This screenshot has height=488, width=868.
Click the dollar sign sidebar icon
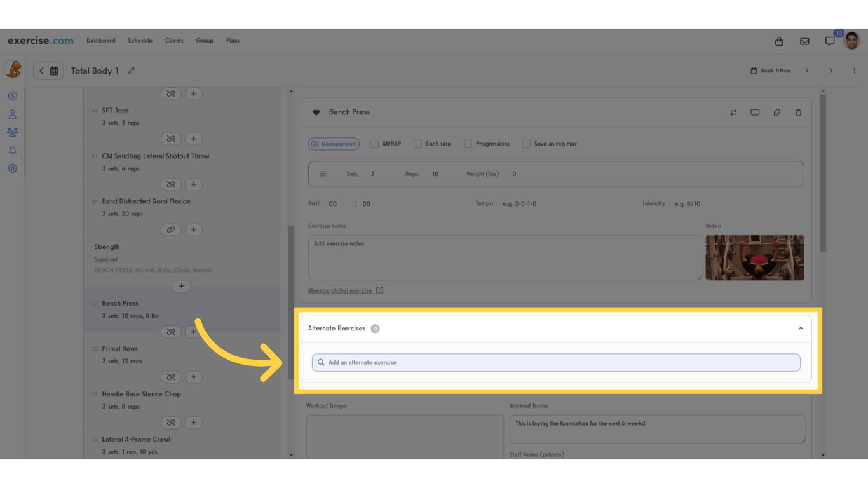(12, 96)
